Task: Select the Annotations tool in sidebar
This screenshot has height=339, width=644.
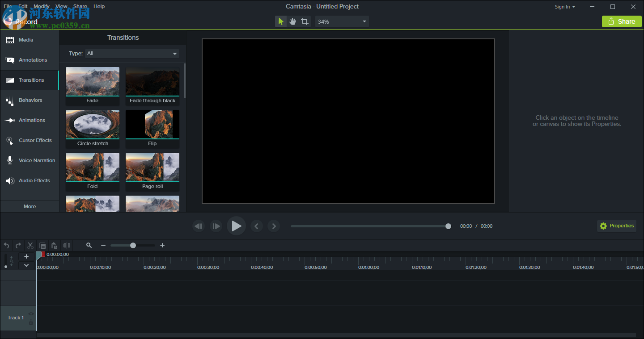Action: click(32, 60)
